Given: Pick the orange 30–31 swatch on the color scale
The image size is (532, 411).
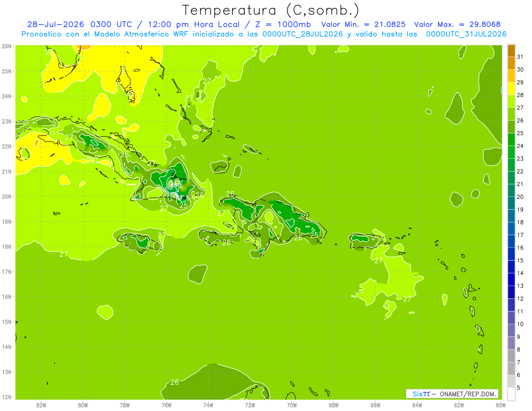Looking at the screenshot, I should 511,63.
